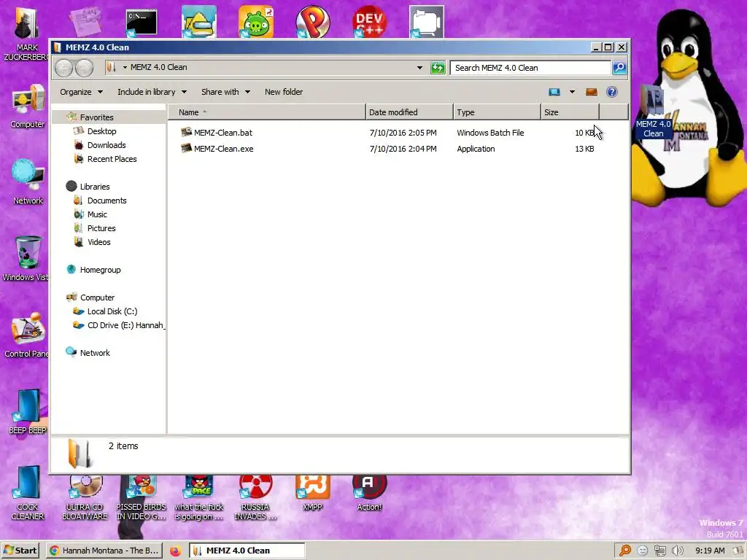Select Computer in the navigation pane
Image resolution: width=747 pixels, height=560 pixels.
point(97,297)
